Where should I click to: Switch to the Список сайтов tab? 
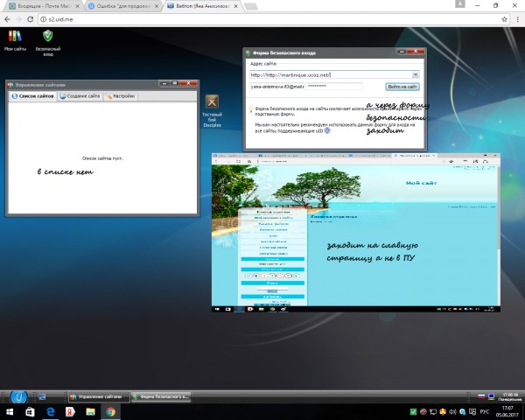click(33, 96)
